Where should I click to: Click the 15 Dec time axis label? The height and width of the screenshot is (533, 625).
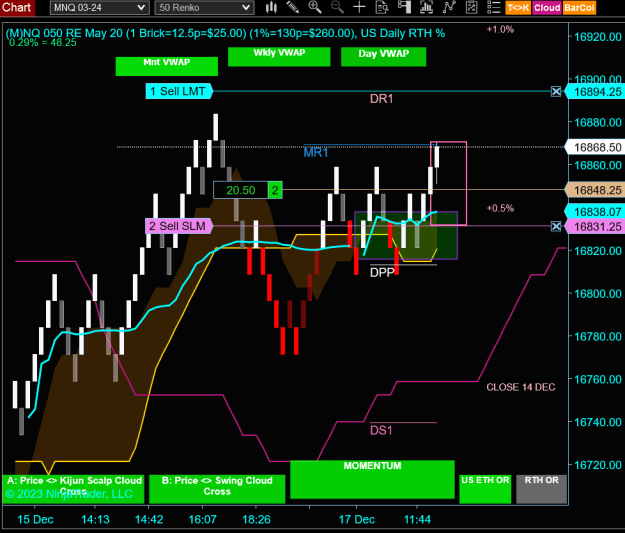click(x=35, y=519)
